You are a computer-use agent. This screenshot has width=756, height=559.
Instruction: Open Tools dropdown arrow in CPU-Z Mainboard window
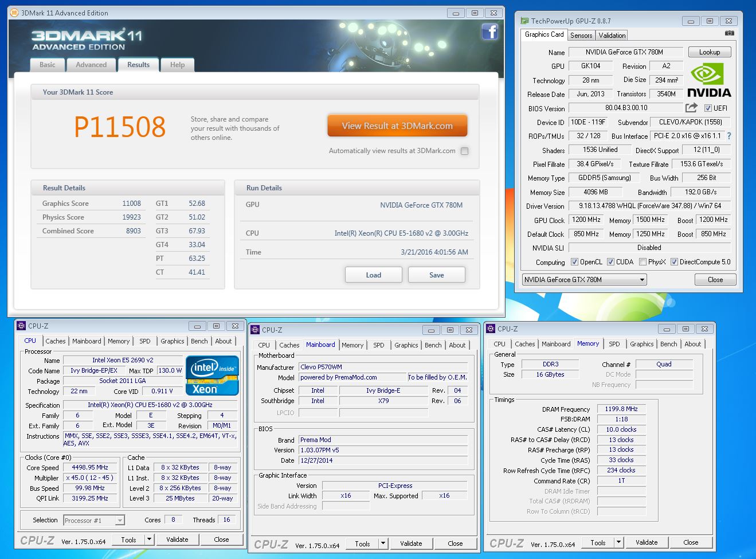[383, 544]
